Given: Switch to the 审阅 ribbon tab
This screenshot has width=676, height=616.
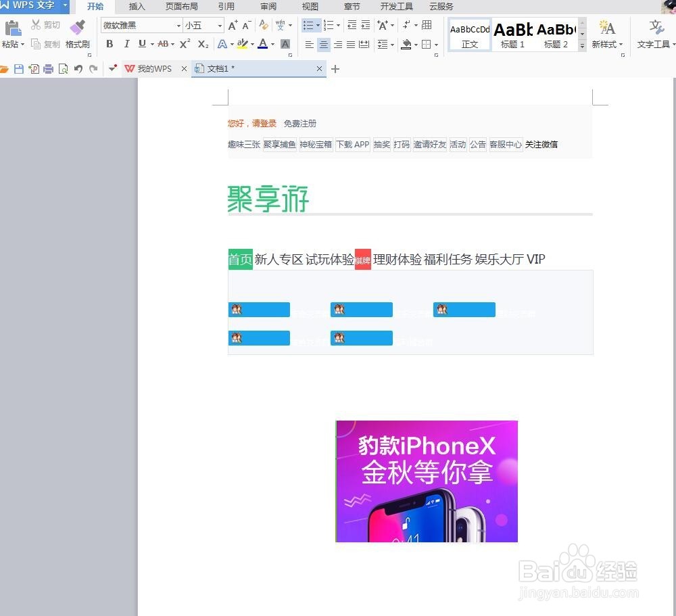Looking at the screenshot, I should pyautogui.click(x=268, y=7).
